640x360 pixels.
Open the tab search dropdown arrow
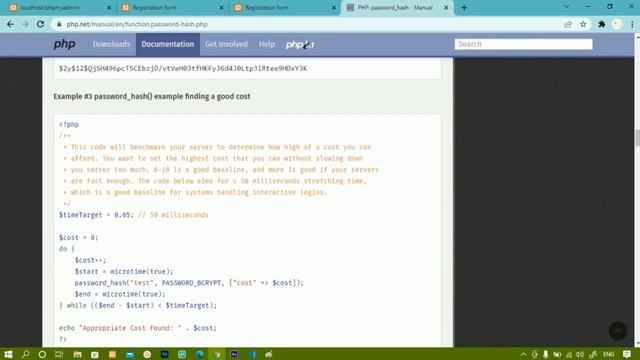click(567, 7)
